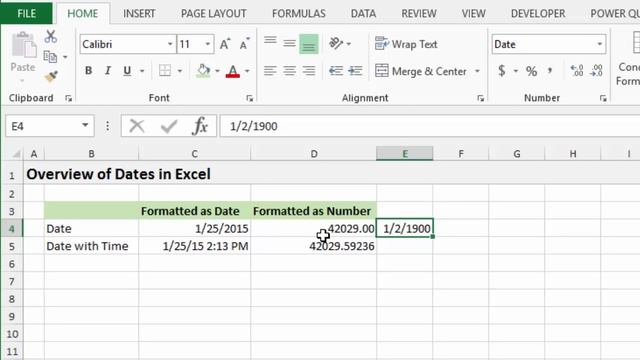Viewport: 640px width, 360px height.
Task: Open the Font Color dropdown arrow
Action: [247, 71]
